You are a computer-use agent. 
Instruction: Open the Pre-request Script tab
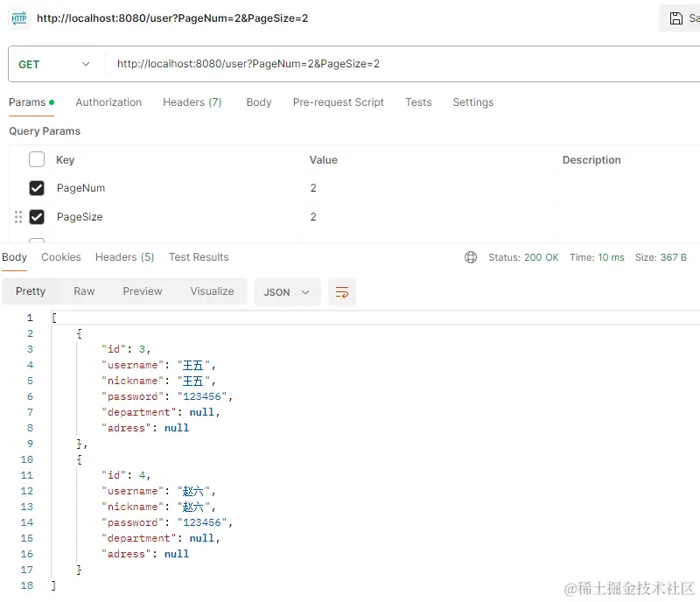(x=339, y=102)
